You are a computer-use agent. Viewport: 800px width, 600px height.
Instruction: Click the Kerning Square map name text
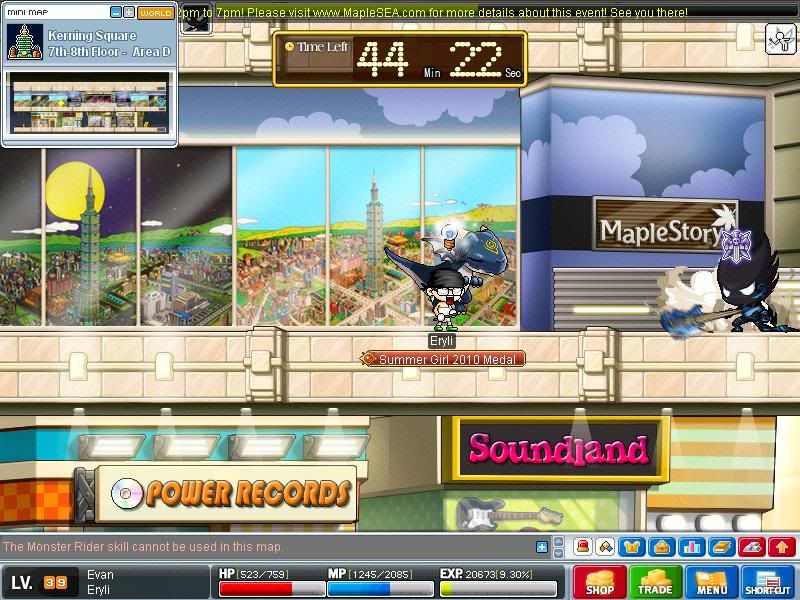[x=92, y=36]
